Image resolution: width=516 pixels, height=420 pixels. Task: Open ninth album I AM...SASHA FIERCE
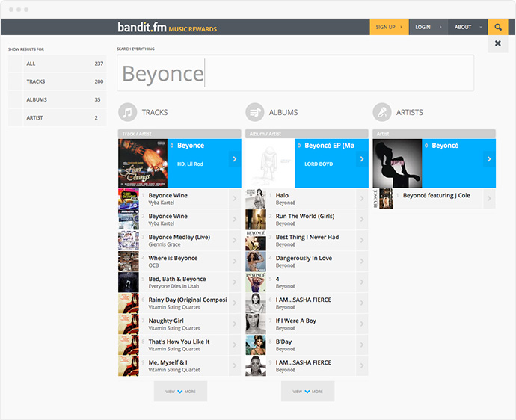(x=307, y=365)
